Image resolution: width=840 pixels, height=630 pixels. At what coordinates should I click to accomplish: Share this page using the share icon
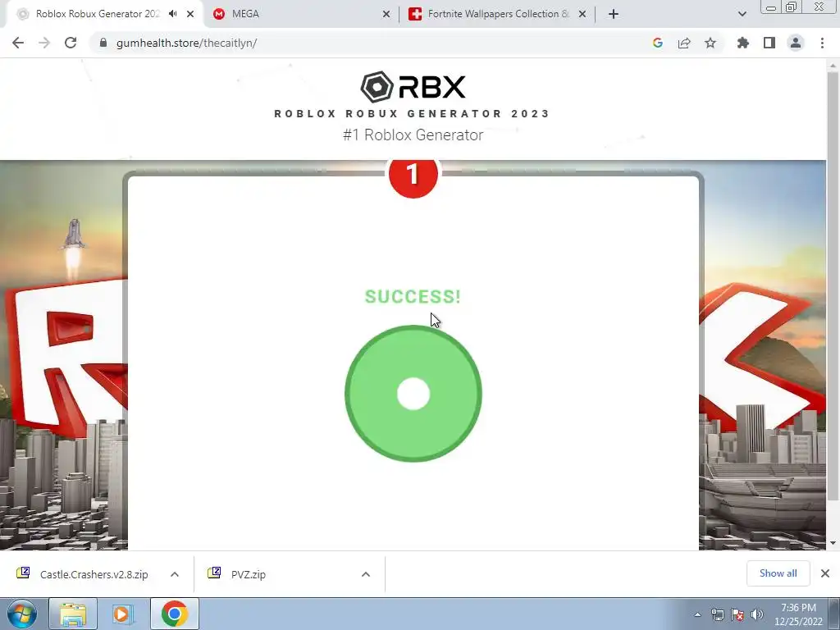(683, 43)
